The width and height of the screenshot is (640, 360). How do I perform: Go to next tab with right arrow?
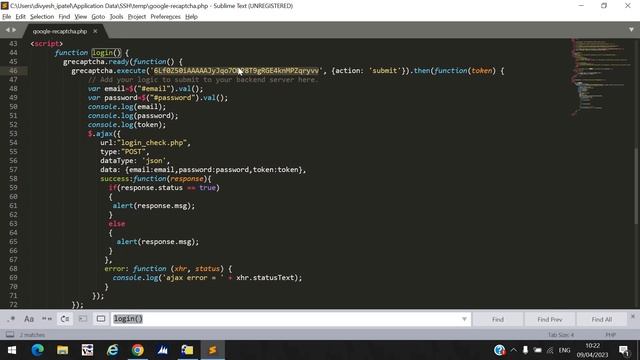click(x=14, y=30)
